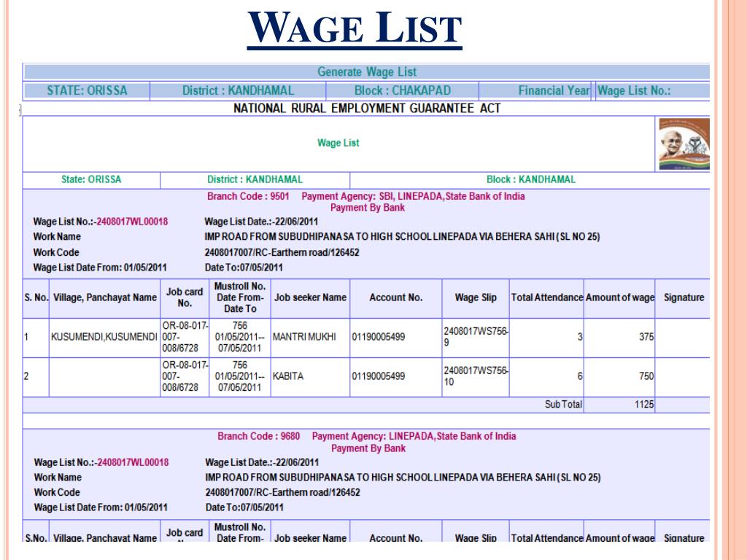Click green 'State: ORISSA' cell
The width and height of the screenshot is (747, 560).
[x=91, y=179]
